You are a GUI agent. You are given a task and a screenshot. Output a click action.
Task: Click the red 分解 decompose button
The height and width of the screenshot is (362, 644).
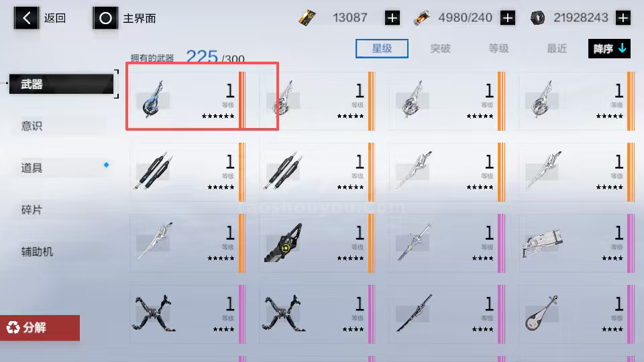click(40, 328)
